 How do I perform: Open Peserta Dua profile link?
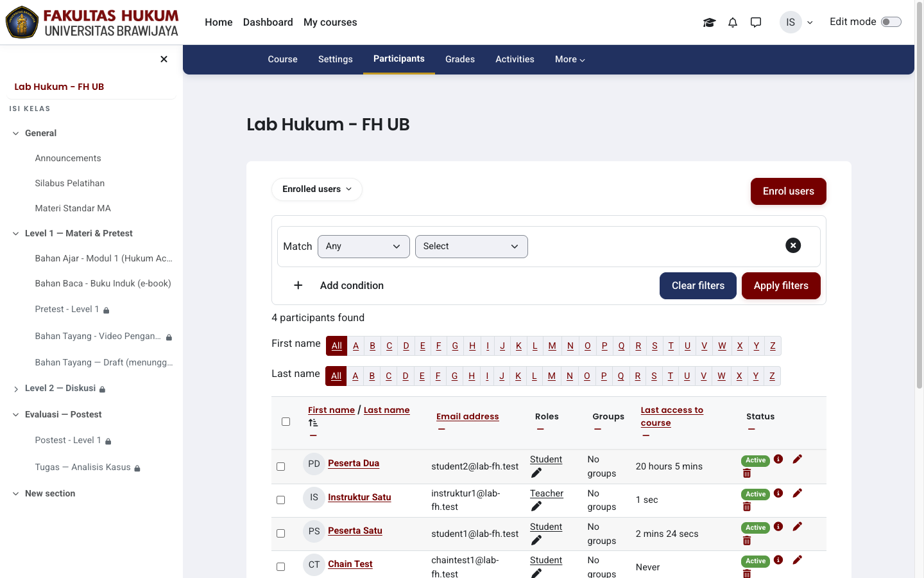click(354, 464)
